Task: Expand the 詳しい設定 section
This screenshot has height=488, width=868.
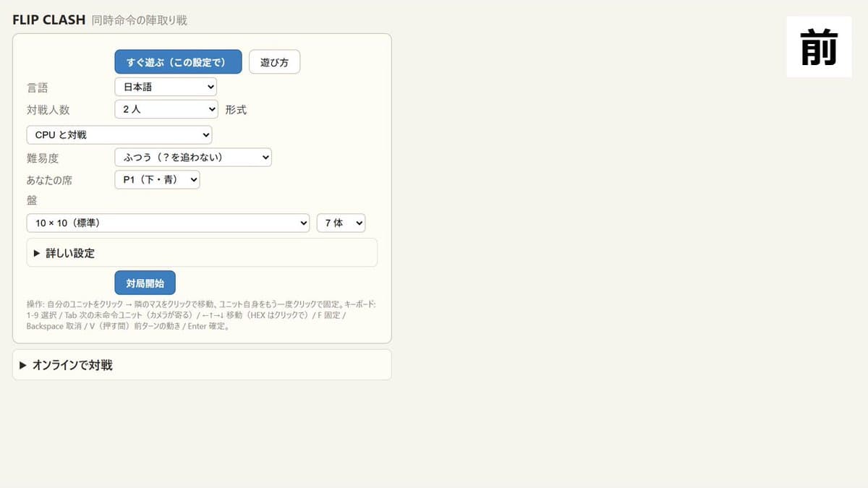Action: click(202, 253)
